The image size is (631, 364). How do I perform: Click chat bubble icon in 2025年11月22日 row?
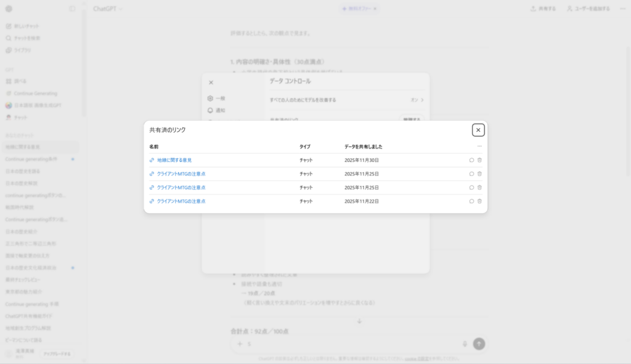click(x=471, y=201)
